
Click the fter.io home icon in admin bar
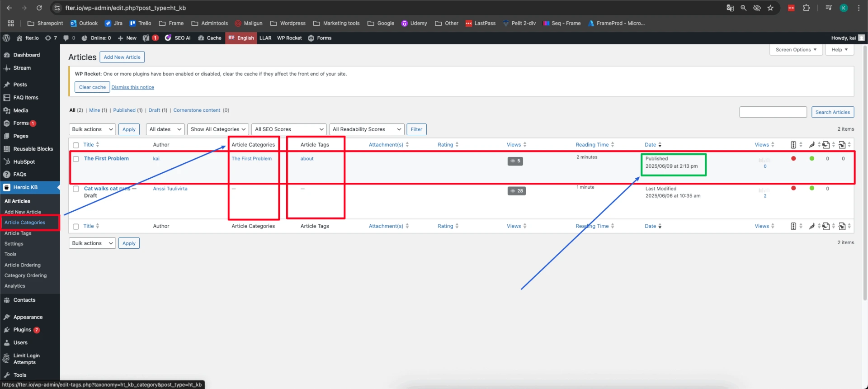[19, 38]
